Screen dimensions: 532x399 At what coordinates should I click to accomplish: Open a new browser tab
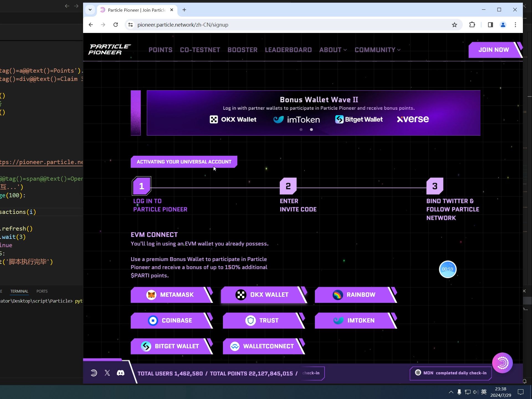pos(184,10)
